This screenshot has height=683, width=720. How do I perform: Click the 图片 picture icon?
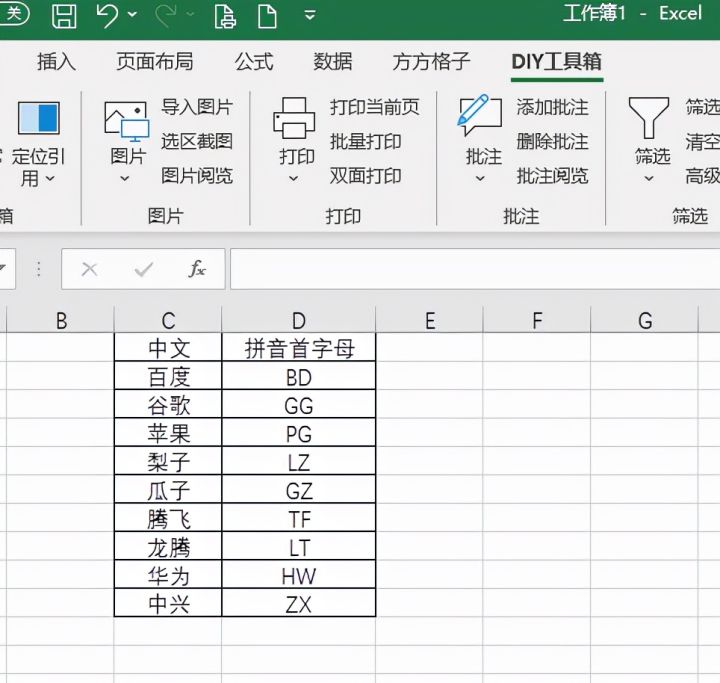point(127,121)
